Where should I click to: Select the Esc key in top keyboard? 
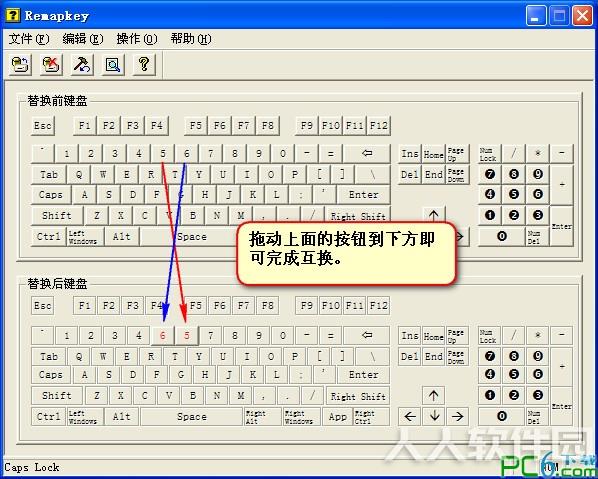pos(43,126)
